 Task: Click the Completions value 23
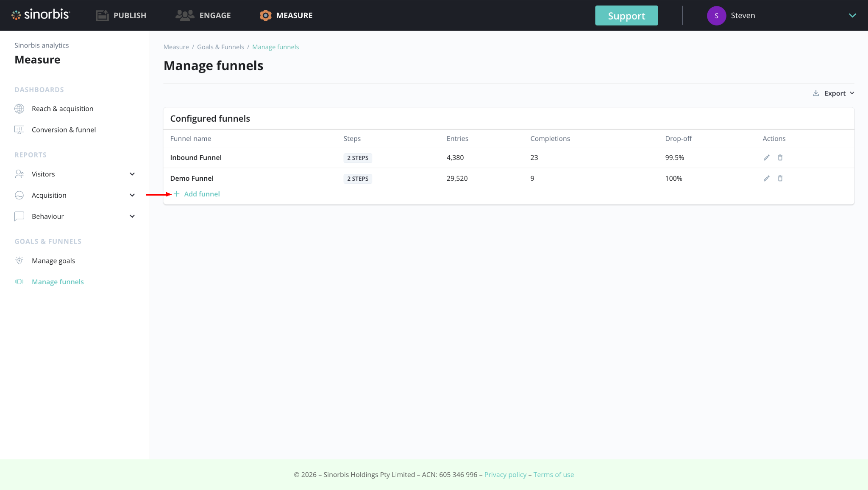pos(534,157)
